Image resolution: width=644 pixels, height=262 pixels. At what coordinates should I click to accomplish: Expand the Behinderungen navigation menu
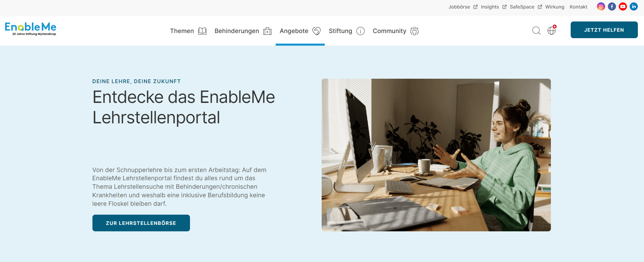[243, 31]
